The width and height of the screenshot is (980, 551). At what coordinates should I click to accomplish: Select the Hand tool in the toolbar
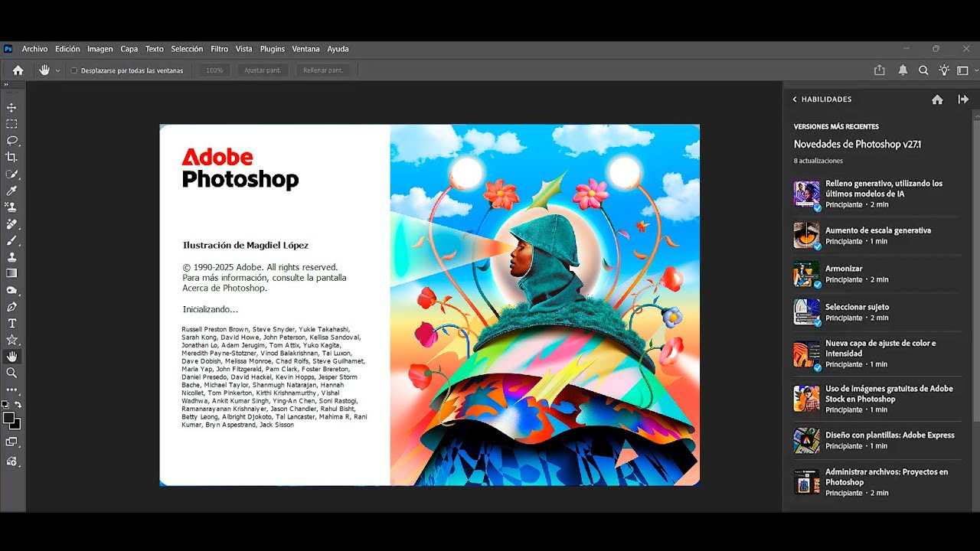point(11,357)
